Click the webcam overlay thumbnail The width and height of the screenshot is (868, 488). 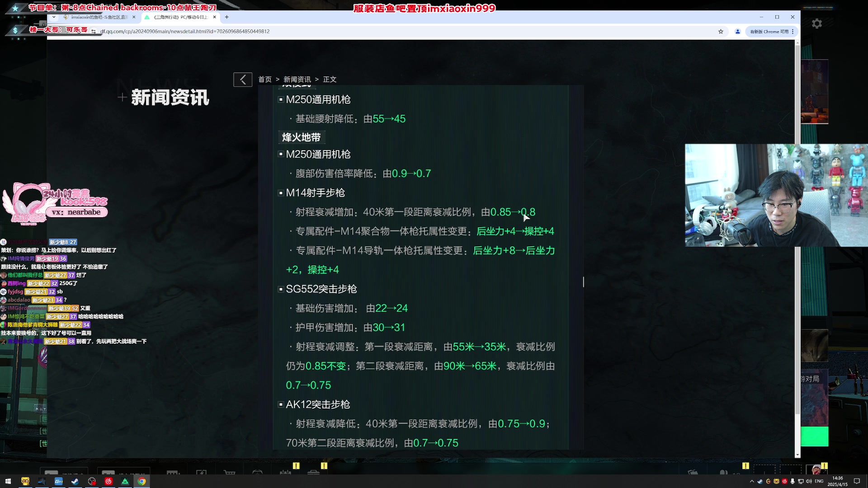pyautogui.click(x=776, y=195)
